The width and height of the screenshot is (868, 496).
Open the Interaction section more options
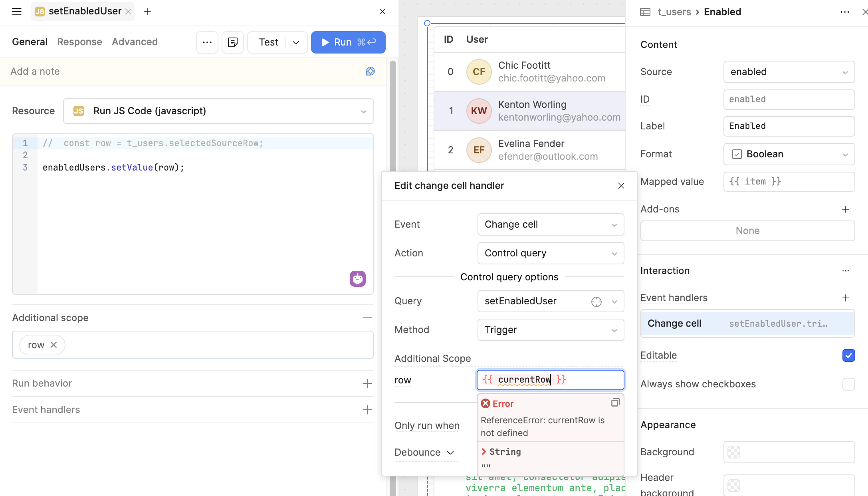(845, 271)
